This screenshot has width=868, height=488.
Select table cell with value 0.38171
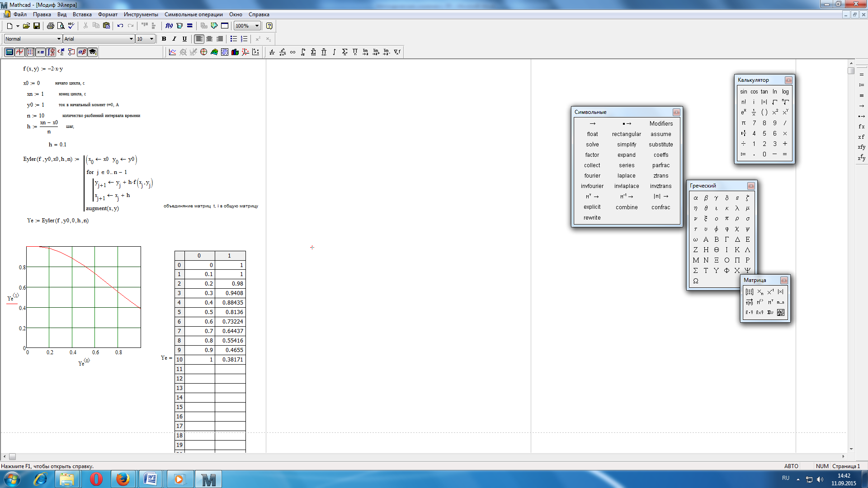230,360
